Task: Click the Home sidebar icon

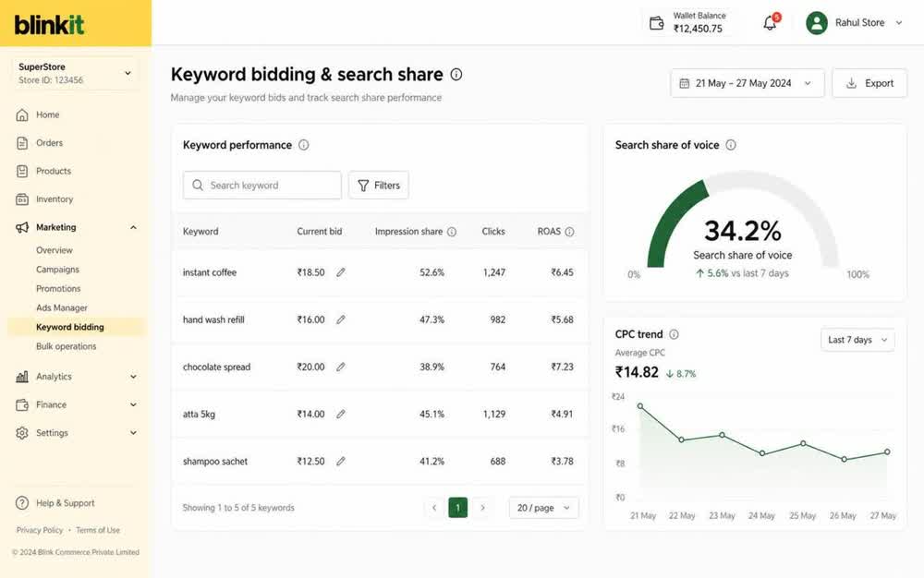Action: point(22,114)
